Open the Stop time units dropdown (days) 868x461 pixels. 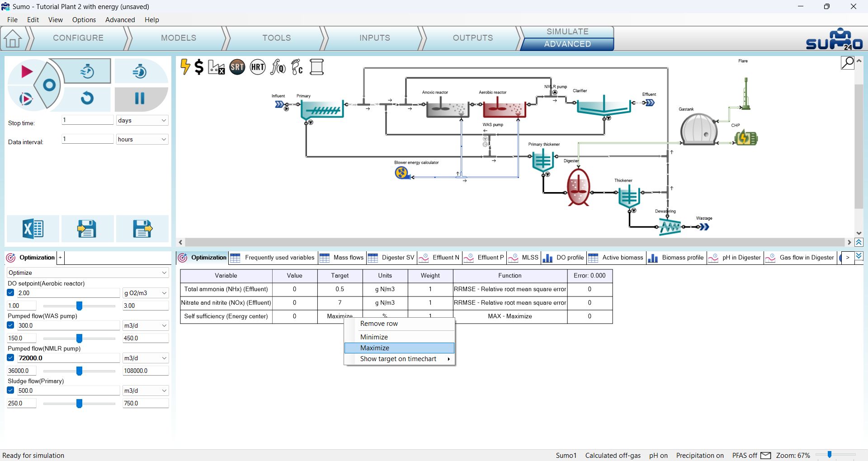pyautogui.click(x=142, y=120)
